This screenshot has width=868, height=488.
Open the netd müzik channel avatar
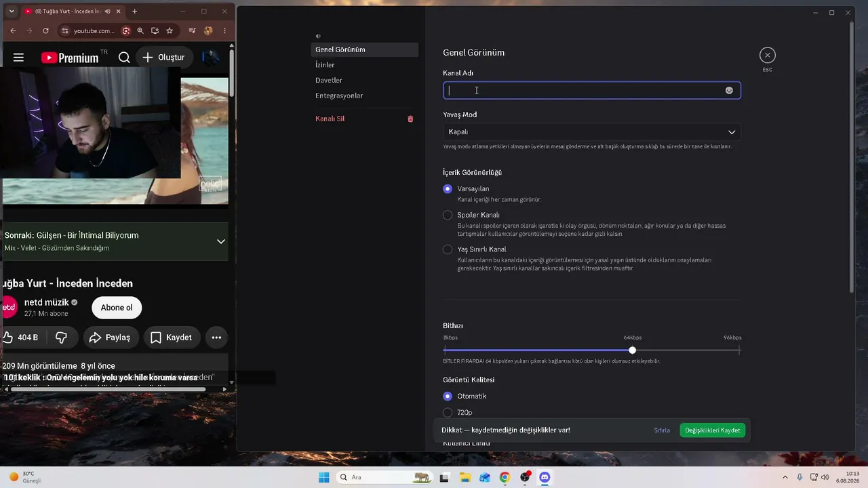coord(8,307)
